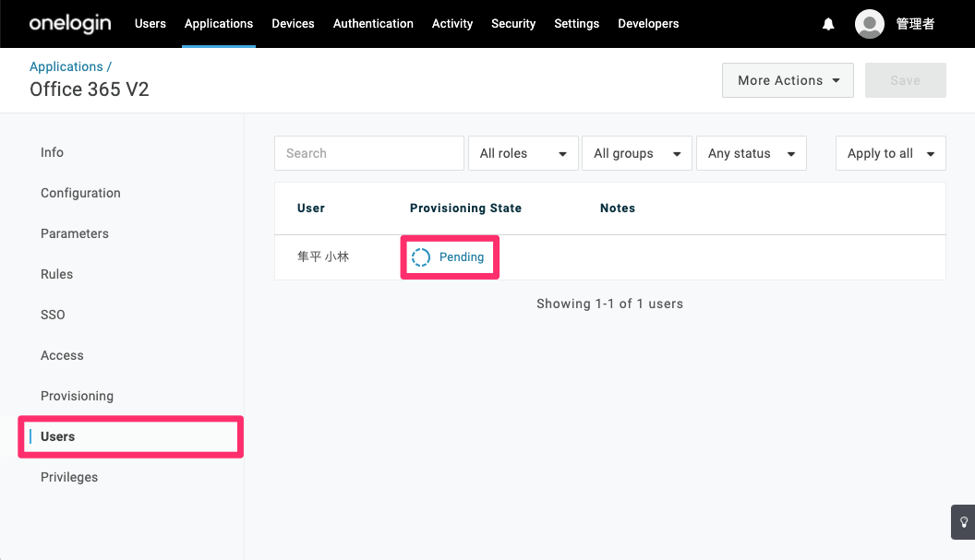
Task: Select the Info sidebar tab
Action: 53,152
